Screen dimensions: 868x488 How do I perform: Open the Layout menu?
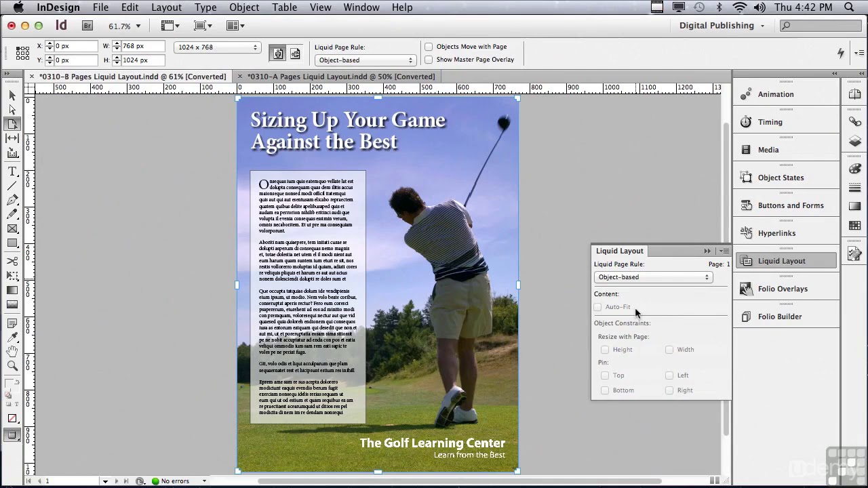pyautogui.click(x=166, y=7)
